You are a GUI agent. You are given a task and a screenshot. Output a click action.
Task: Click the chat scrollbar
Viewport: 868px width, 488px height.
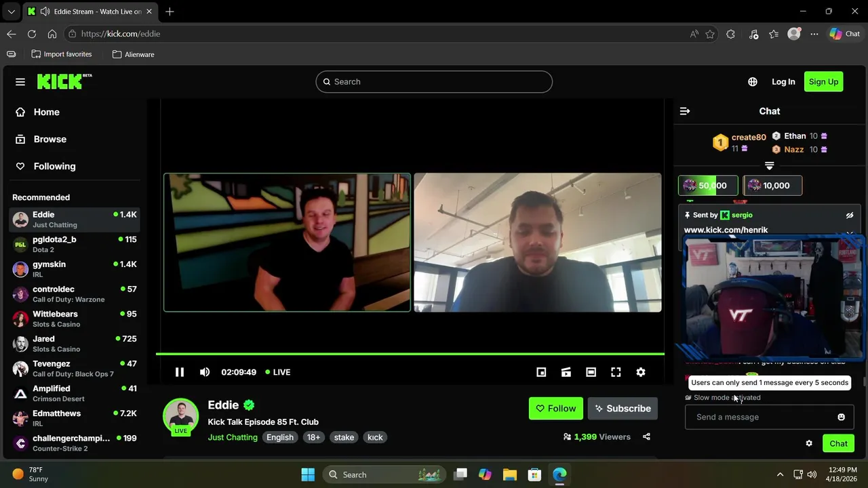coord(864,382)
